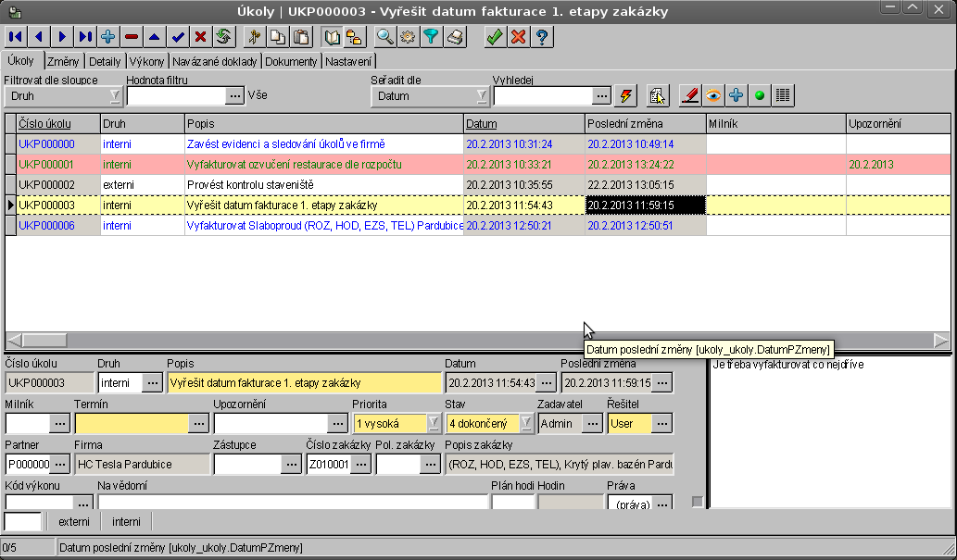Toggle the eye visibility button

point(713,95)
